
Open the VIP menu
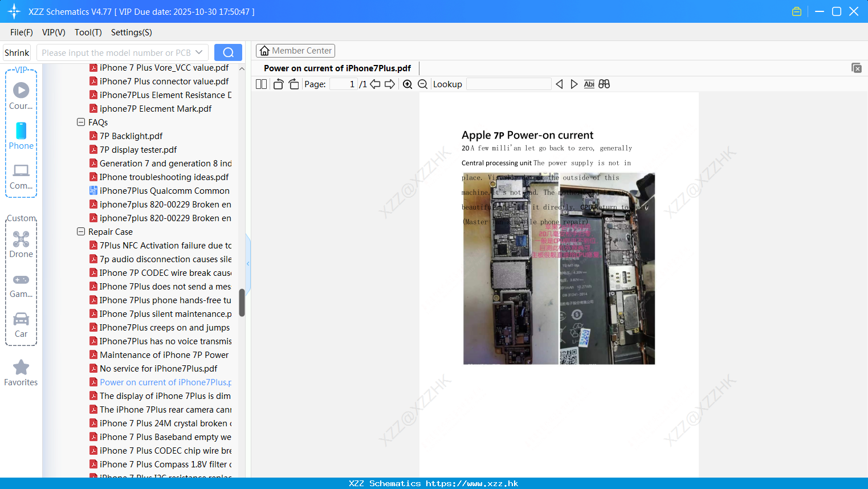(x=54, y=32)
